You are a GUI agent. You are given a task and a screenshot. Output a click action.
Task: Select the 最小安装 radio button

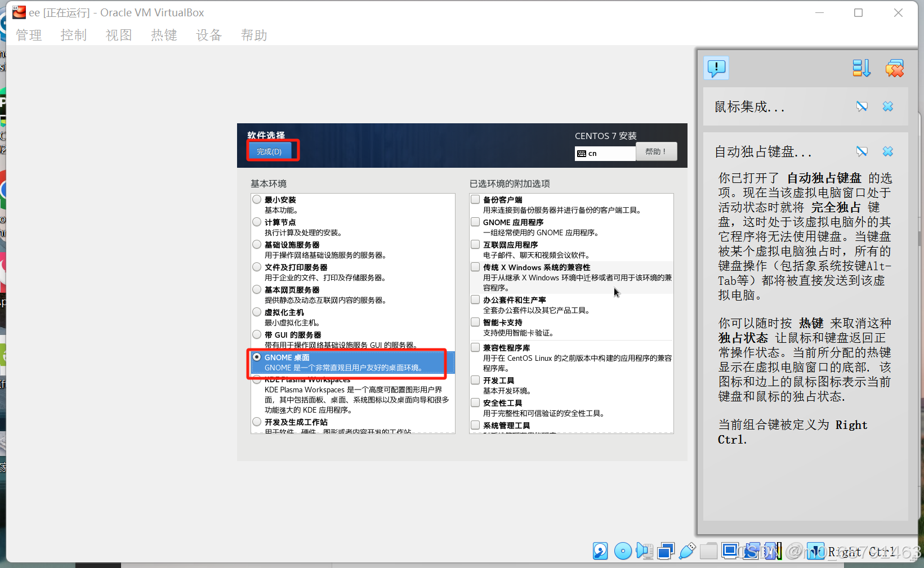(x=257, y=199)
